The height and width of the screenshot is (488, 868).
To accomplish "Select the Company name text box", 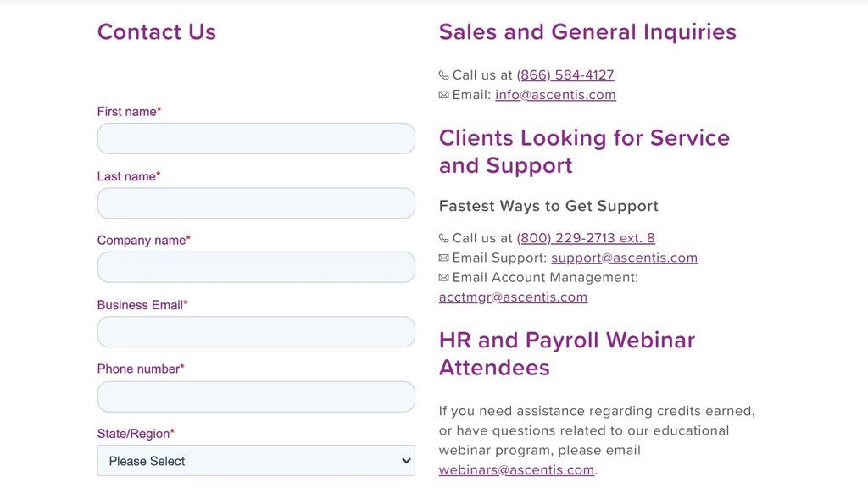I will 256,267.
